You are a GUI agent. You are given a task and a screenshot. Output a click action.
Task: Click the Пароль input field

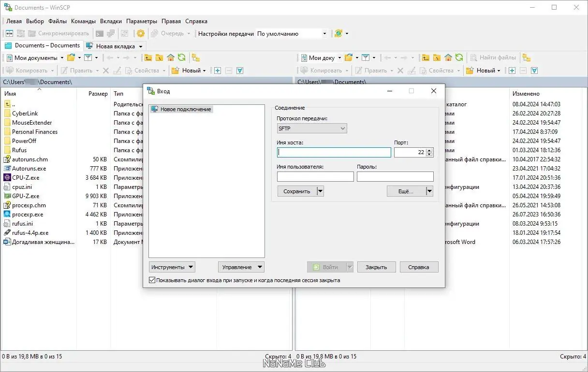(395, 177)
